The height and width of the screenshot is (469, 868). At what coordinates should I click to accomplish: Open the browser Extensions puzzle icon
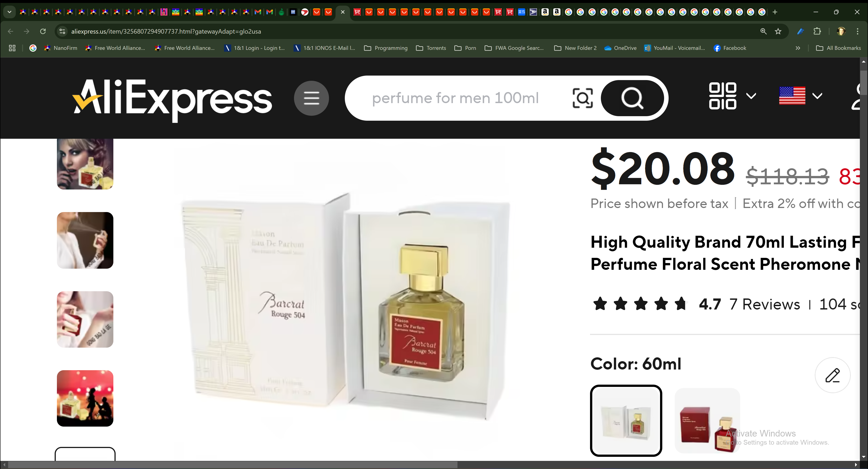(x=817, y=31)
